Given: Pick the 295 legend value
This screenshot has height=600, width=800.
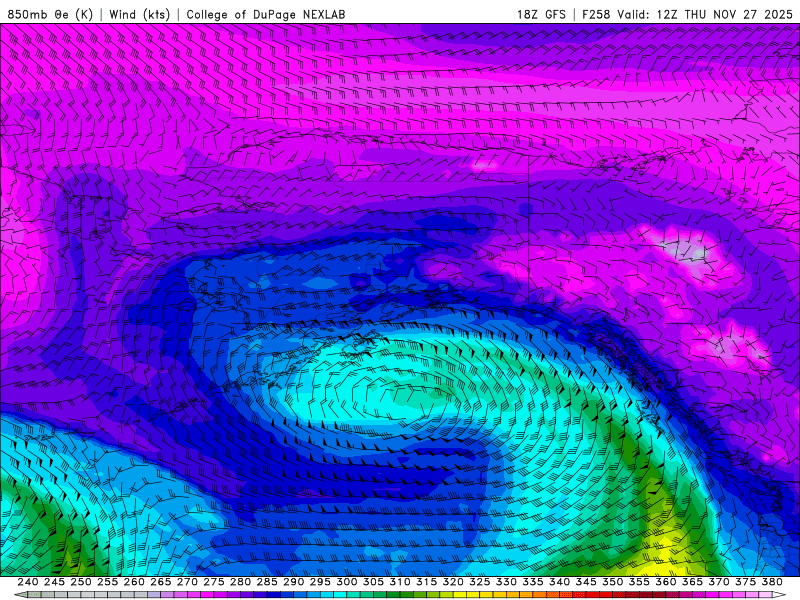Looking at the screenshot, I should (x=320, y=582).
